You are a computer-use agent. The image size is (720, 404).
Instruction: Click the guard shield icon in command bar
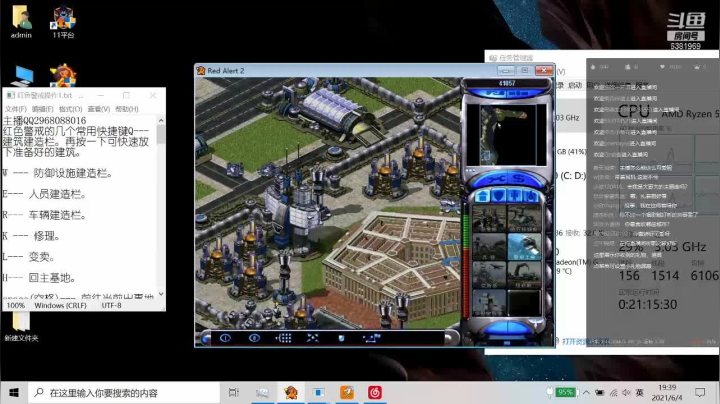point(341,338)
